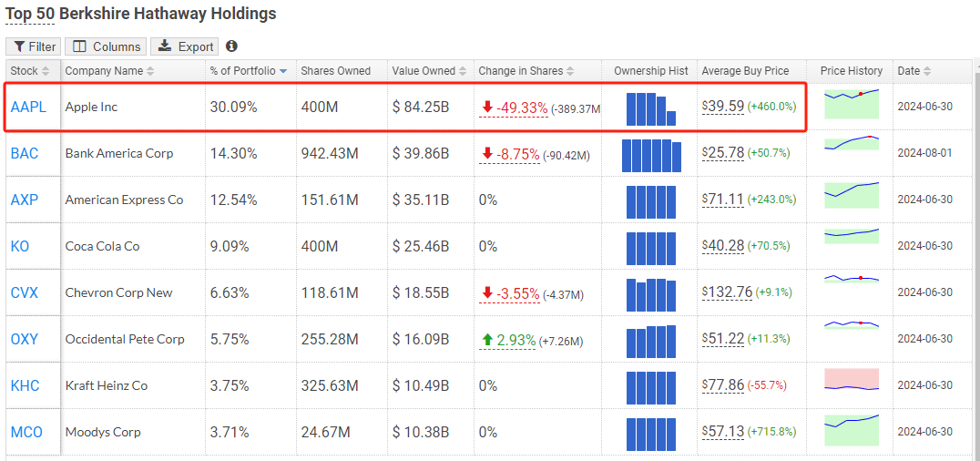Click Moodys $57.13 buy price
Screen dimensions: 980x461
click(x=723, y=432)
